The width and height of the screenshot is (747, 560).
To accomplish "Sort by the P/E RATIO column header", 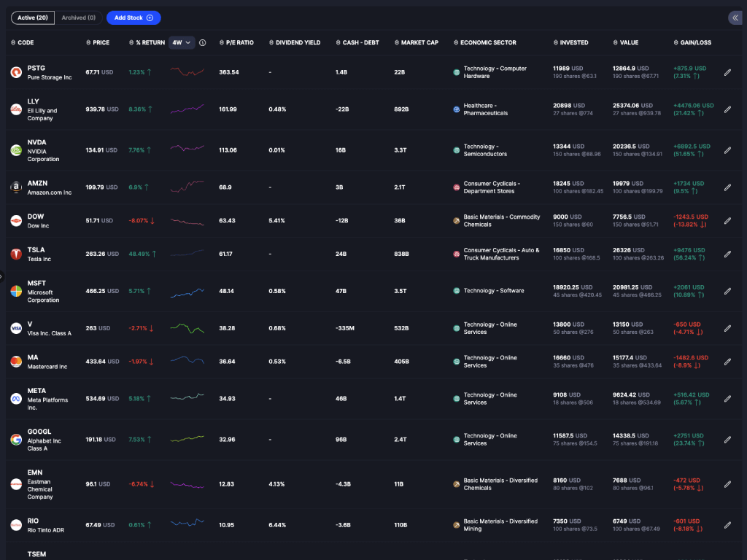I will [236, 43].
